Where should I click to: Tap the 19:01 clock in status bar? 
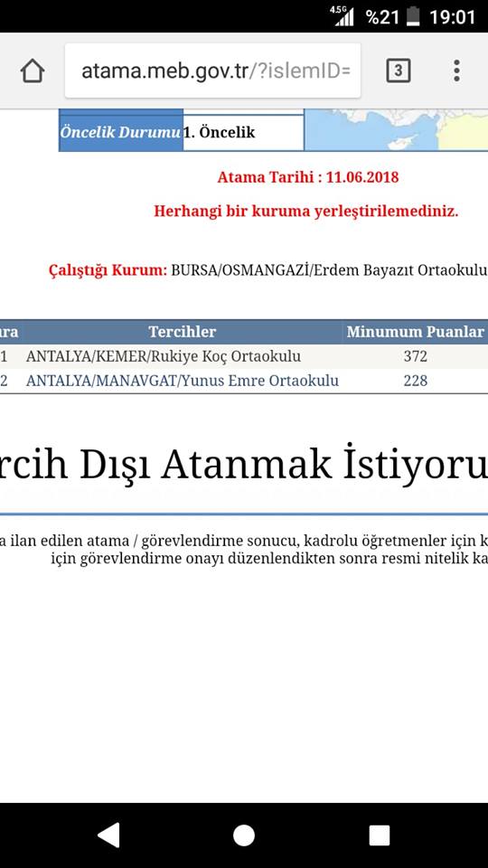pyautogui.click(x=453, y=17)
